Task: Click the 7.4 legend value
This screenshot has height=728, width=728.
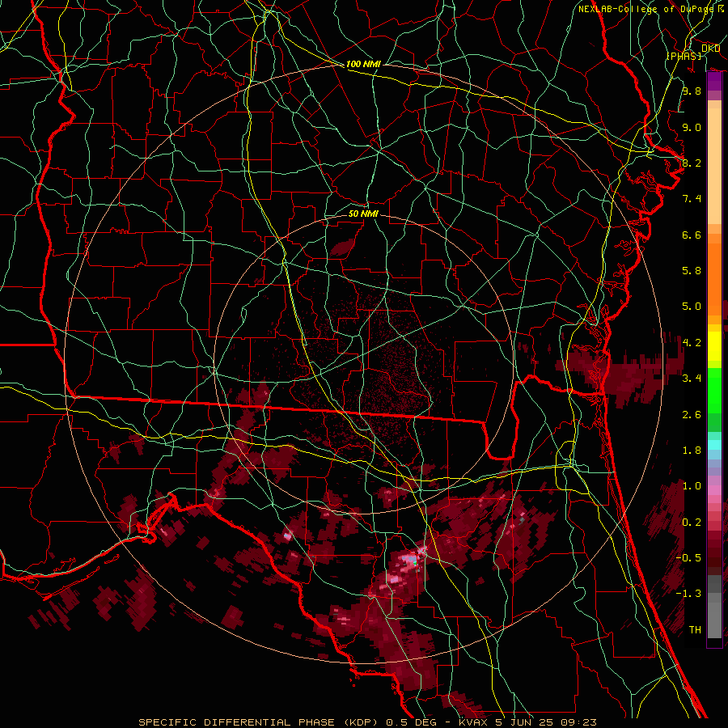Action: click(x=692, y=199)
